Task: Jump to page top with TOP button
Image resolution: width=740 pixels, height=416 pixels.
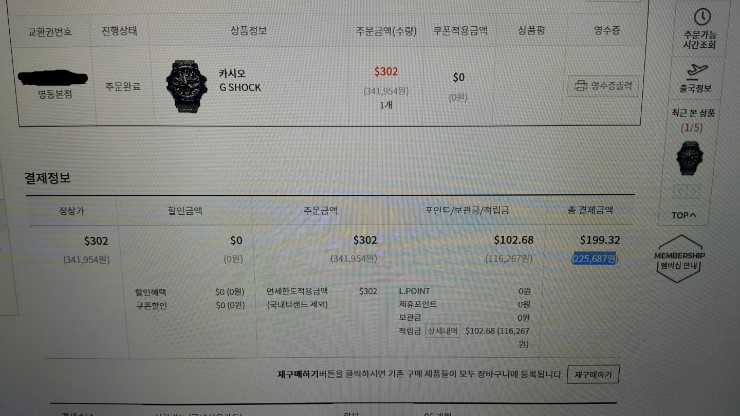Action: click(x=683, y=215)
